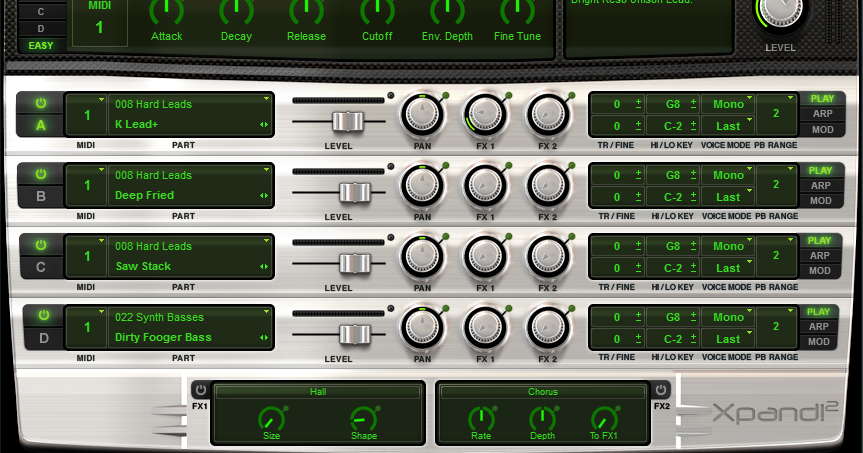Click part D PAN knob
Screen dimensions: 863x453
click(422, 328)
